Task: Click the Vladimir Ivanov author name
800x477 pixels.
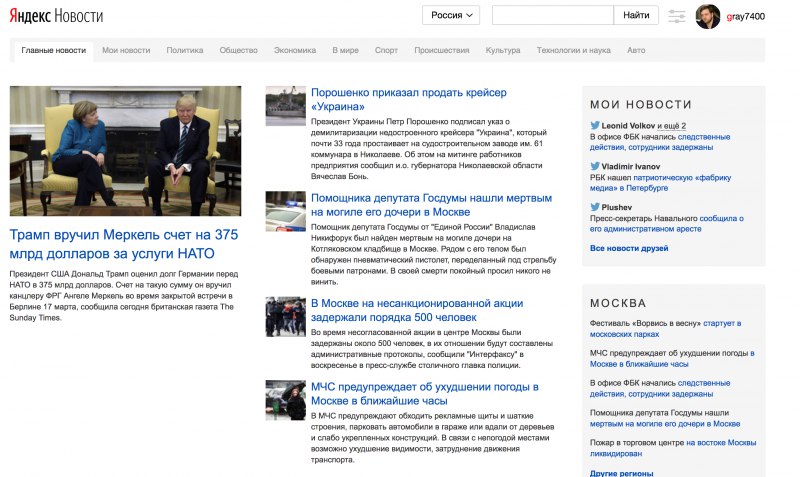Action: [631, 166]
